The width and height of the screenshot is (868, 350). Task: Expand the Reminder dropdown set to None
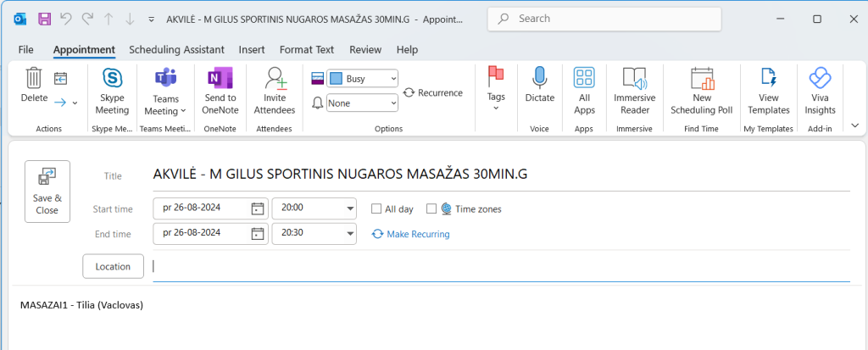(x=363, y=103)
